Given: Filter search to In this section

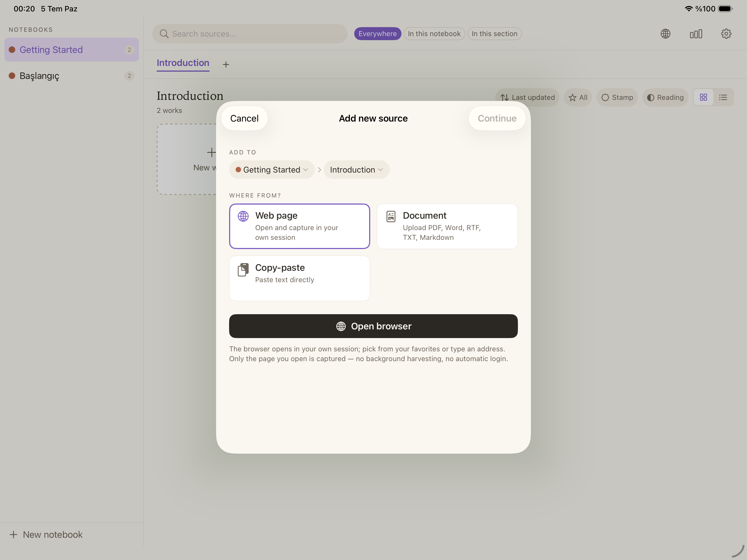Looking at the screenshot, I should coord(494,34).
